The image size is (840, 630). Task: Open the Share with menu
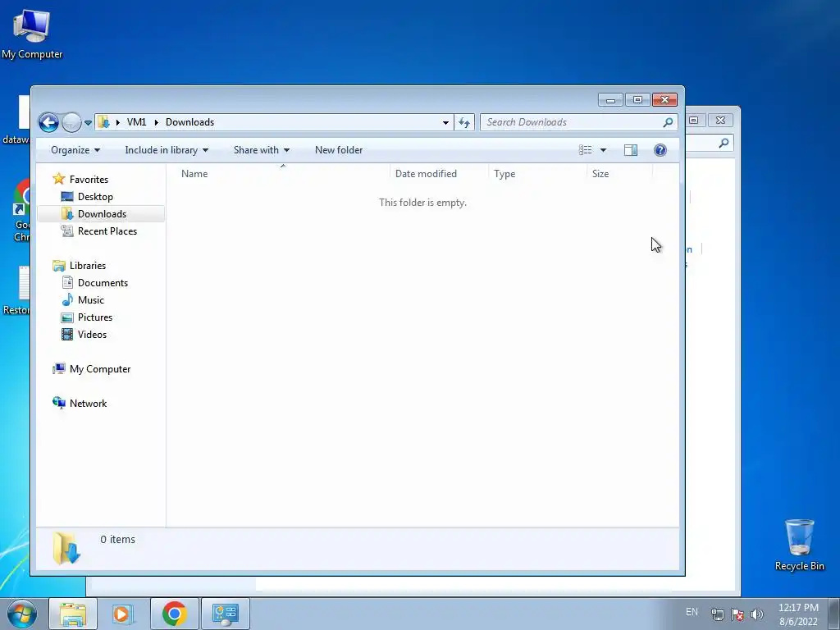(x=262, y=150)
